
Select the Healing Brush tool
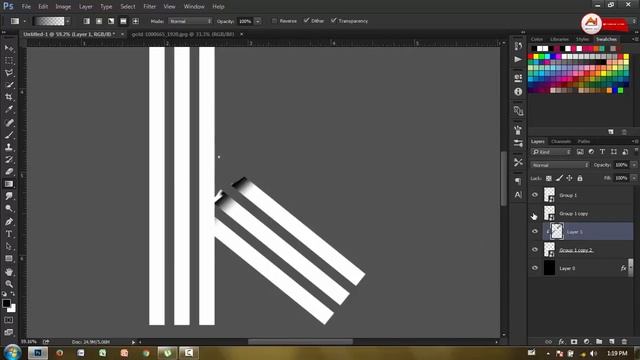[x=9, y=122]
